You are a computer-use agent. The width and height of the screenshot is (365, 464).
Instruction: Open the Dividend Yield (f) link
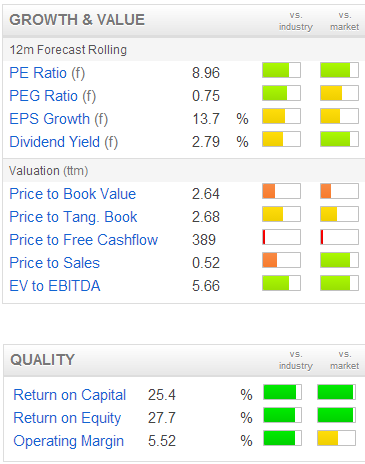click(x=63, y=142)
